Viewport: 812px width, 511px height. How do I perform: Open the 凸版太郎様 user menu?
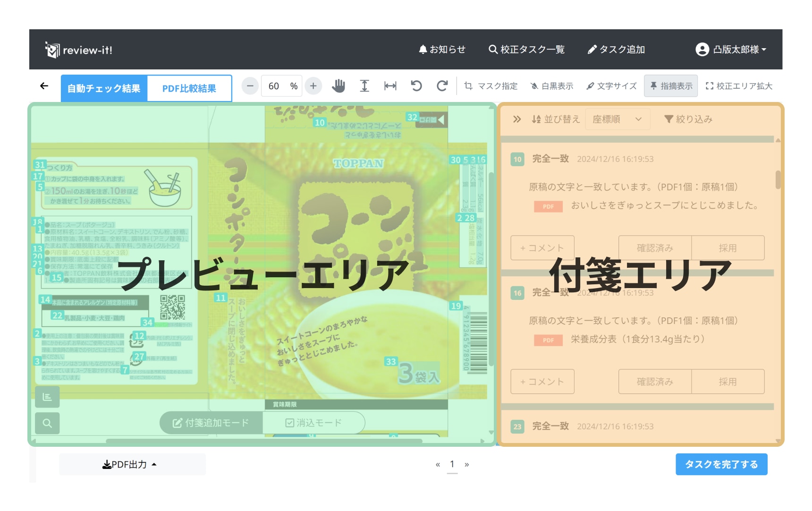731,50
